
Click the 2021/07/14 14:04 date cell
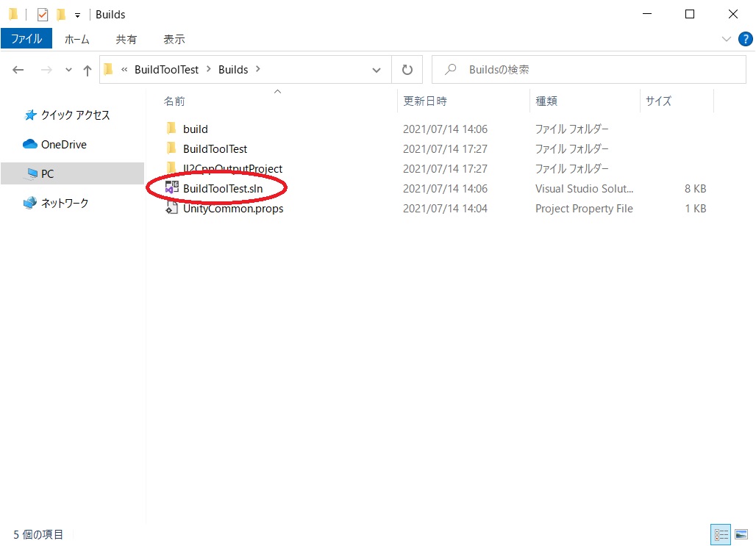coord(445,209)
